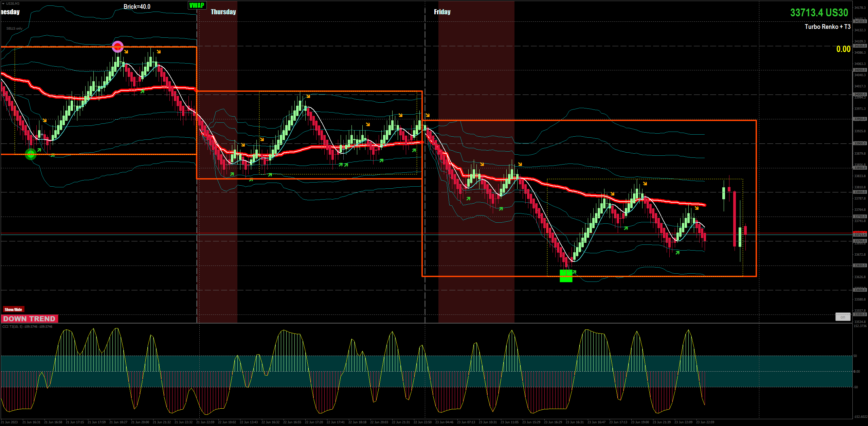Click the Thursday day label
Image resolution: width=868 pixels, height=426 pixels.
coord(223,12)
